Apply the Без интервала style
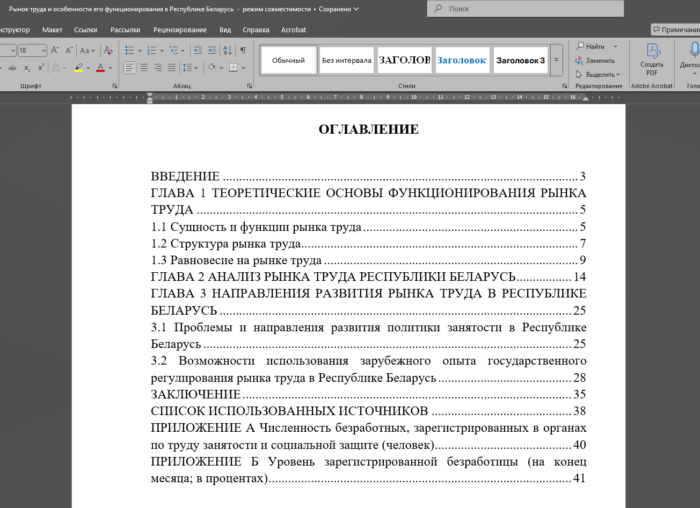Screen dimensions: 700x508 (346, 60)
